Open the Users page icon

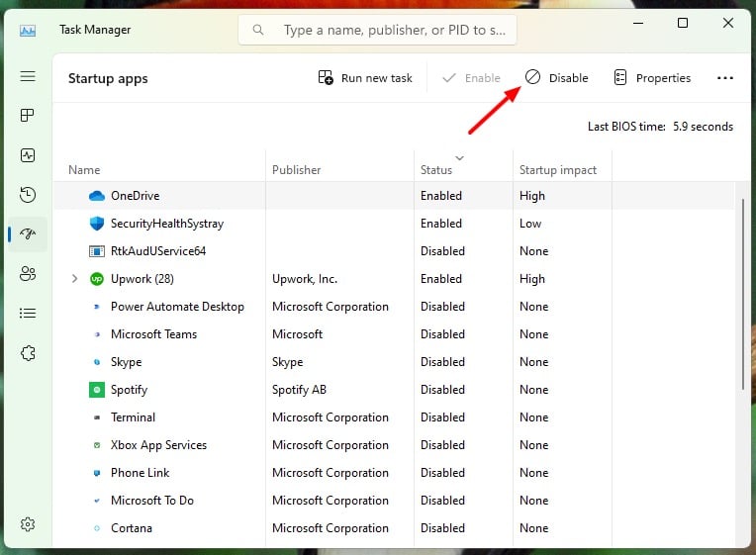tap(28, 273)
